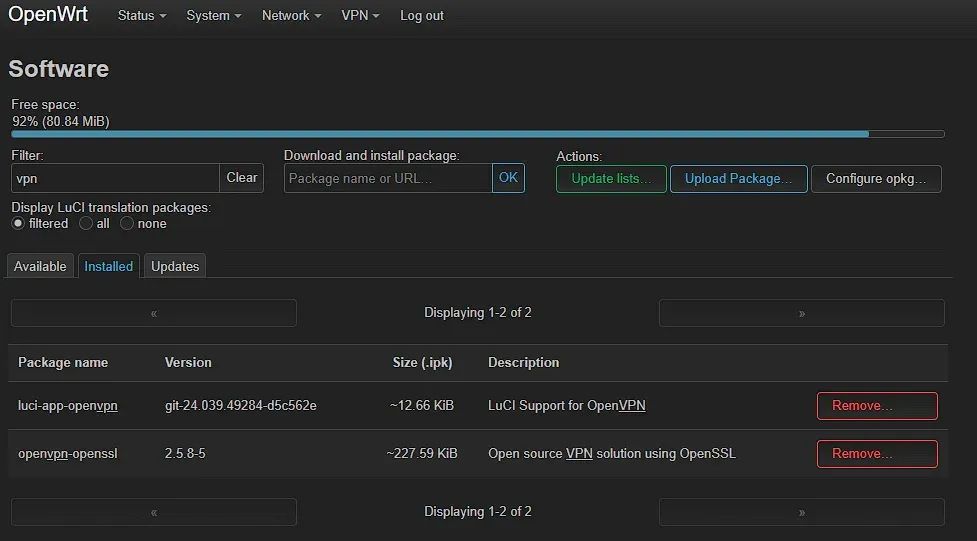Go to previous page using top « button
The width and height of the screenshot is (977, 541).
(x=154, y=313)
